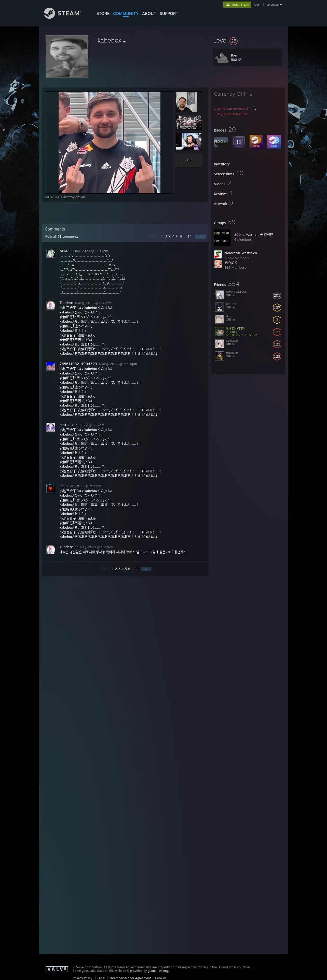Click lm commenter avatar
327x980 pixels.
coord(51,488)
